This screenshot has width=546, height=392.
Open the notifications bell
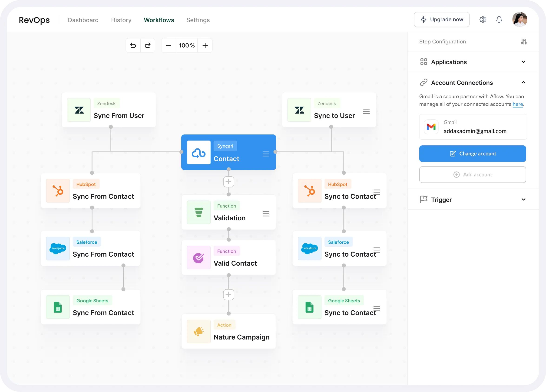[x=499, y=20]
